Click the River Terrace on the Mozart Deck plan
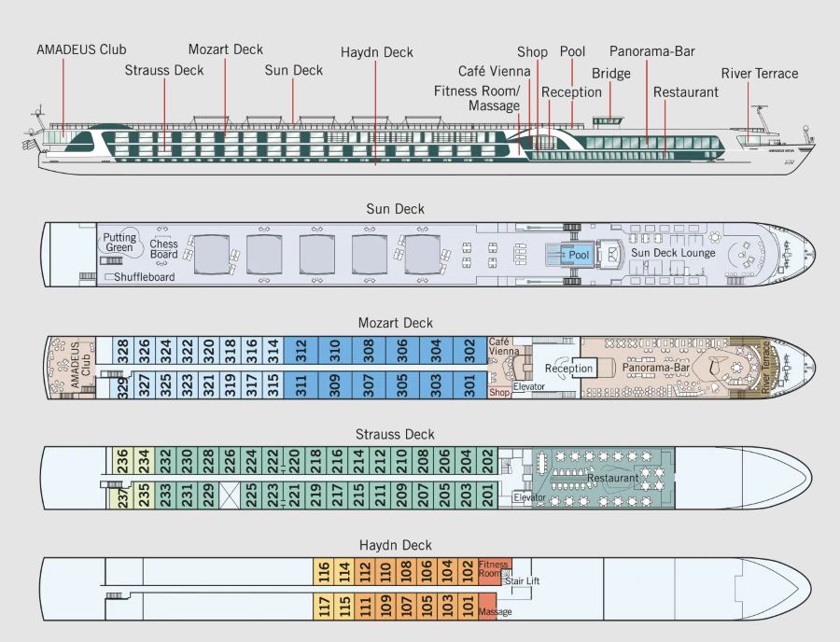840x642 pixels. [765, 368]
